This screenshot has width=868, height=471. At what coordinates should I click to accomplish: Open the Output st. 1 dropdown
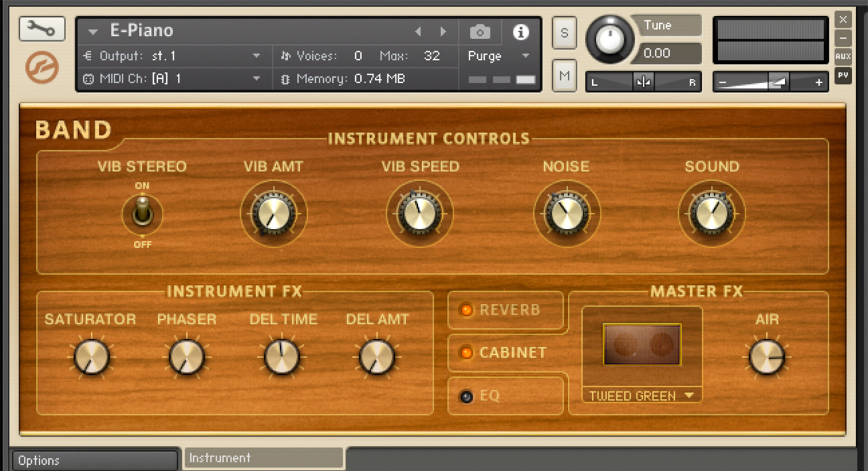(257, 56)
